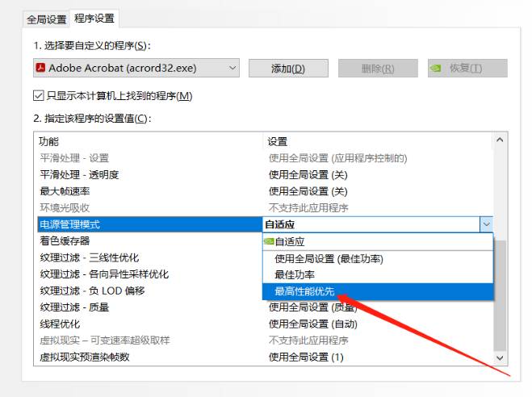Select the 电源管理模式 row
532x397 pixels.
pyautogui.click(x=149, y=224)
